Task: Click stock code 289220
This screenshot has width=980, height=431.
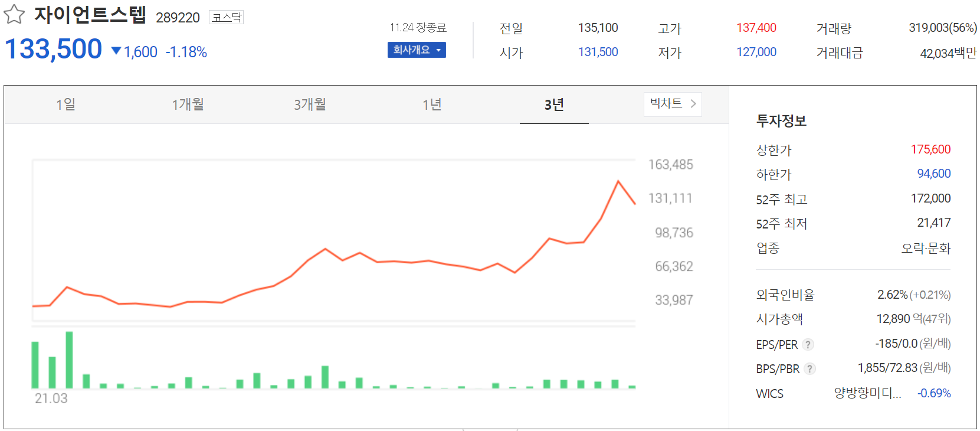Action: pos(178,18)
